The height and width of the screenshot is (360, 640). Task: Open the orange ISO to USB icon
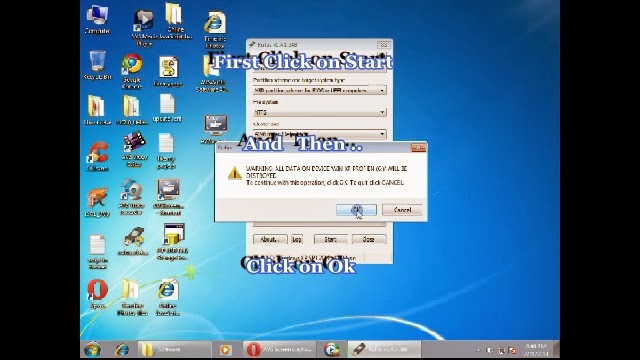click(97, 202)
